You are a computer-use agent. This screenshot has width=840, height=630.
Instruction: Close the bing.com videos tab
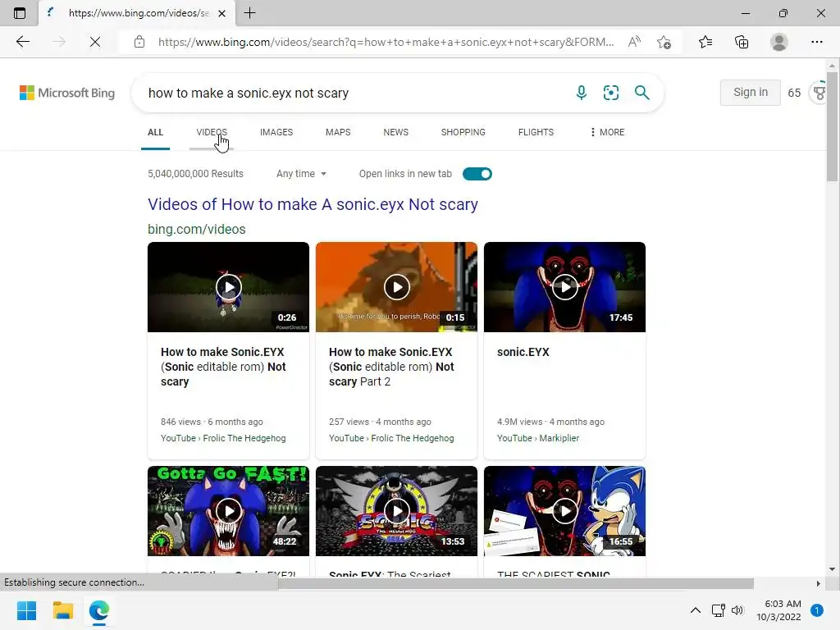(221, 13)
